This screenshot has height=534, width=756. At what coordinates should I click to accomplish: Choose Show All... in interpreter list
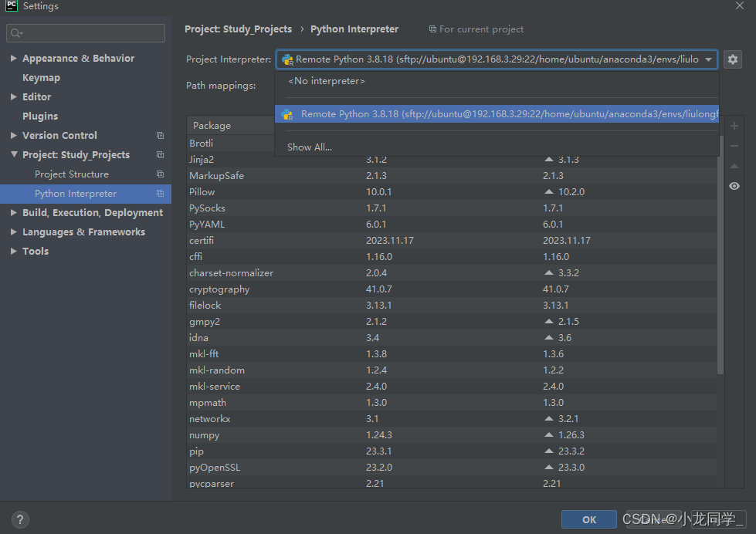pos(497,147)
